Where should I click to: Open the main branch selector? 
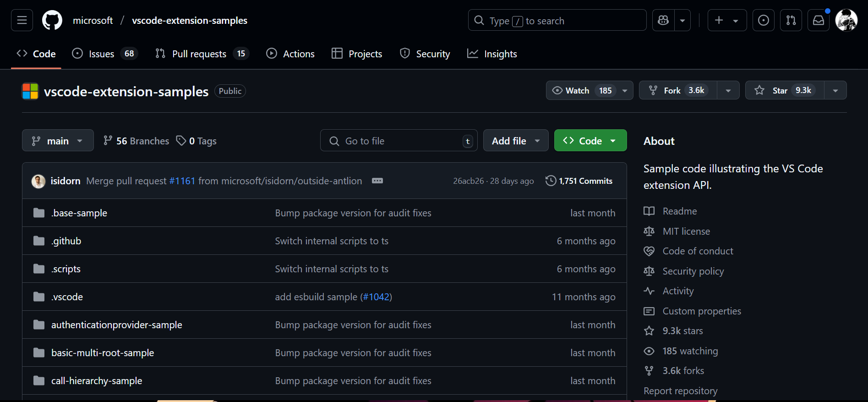(x=58, y=140)
